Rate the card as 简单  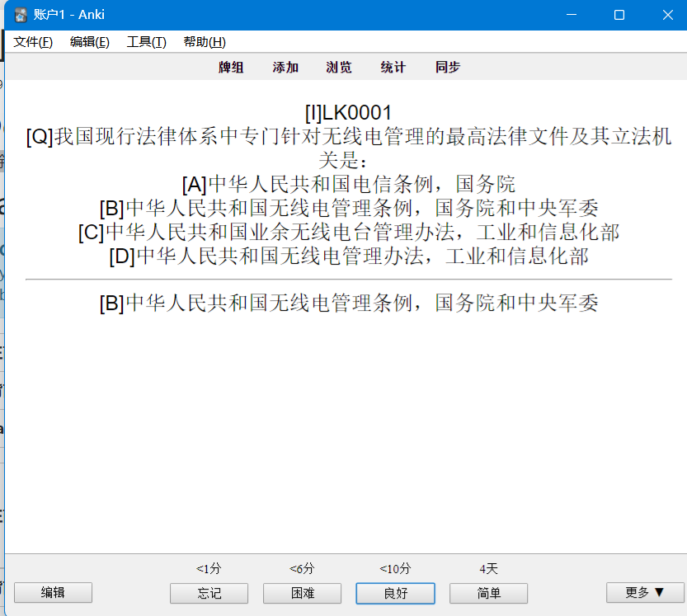point(488,593)
